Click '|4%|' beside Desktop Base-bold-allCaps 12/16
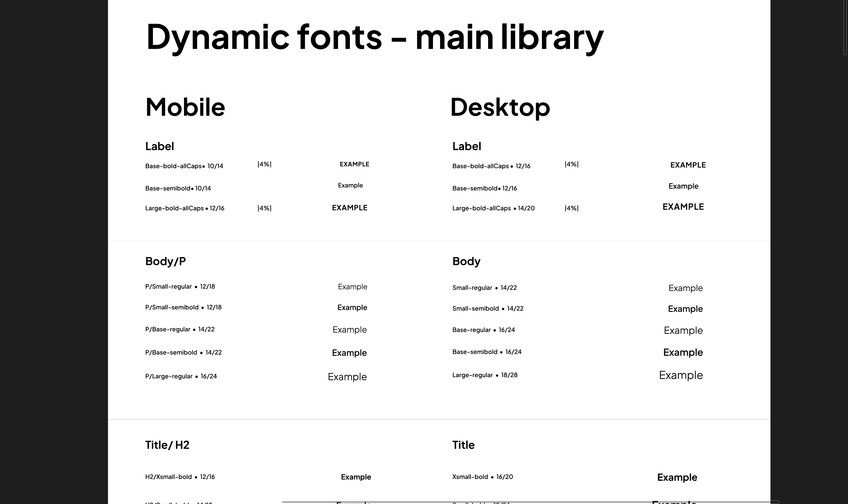 (x=571, y=164)
